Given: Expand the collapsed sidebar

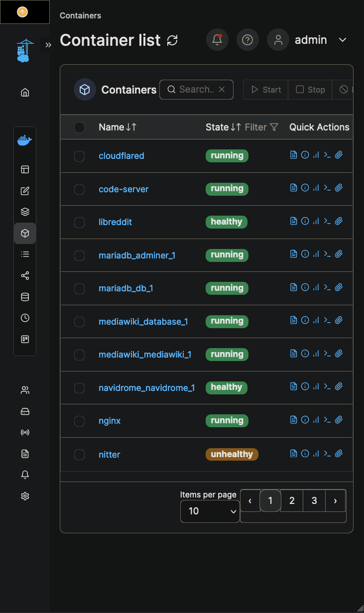Looking at the screenshot, I should [x=48, y=45].
